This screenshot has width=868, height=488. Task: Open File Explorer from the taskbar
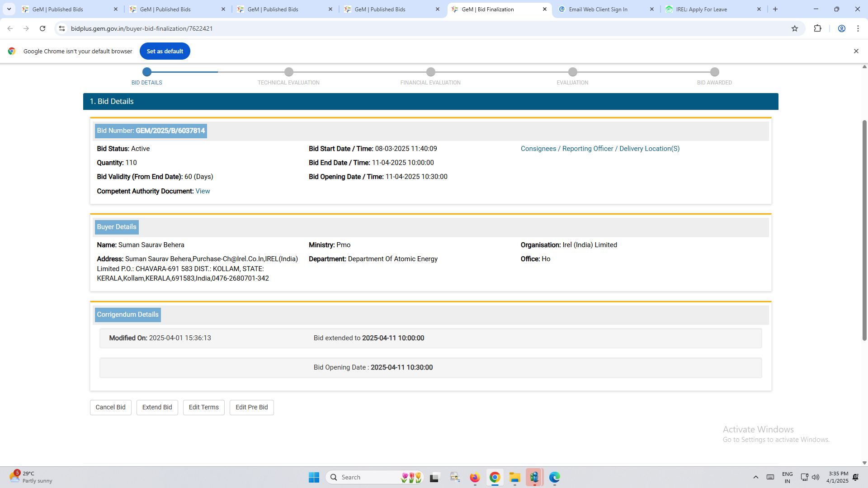[x=514, y=477]
